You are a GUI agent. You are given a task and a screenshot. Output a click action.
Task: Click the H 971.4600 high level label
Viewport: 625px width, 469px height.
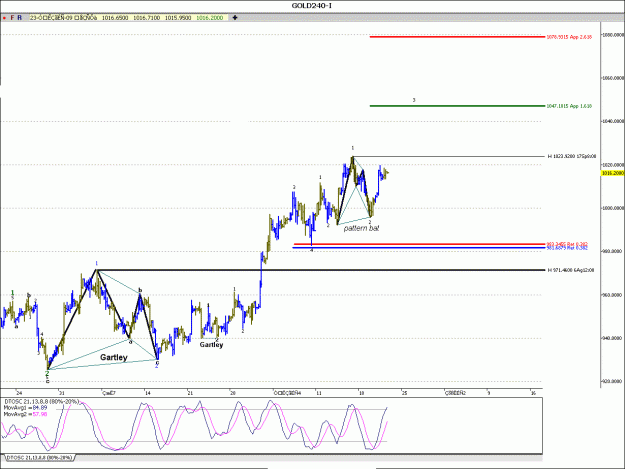click(x=571, y=270)
